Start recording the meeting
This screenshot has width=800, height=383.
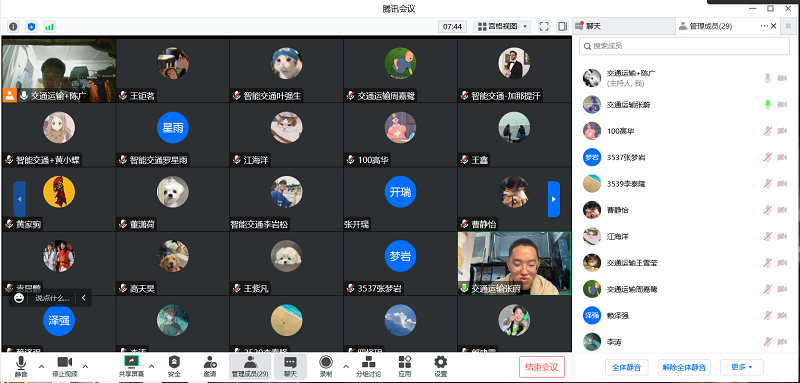[326, 366]
